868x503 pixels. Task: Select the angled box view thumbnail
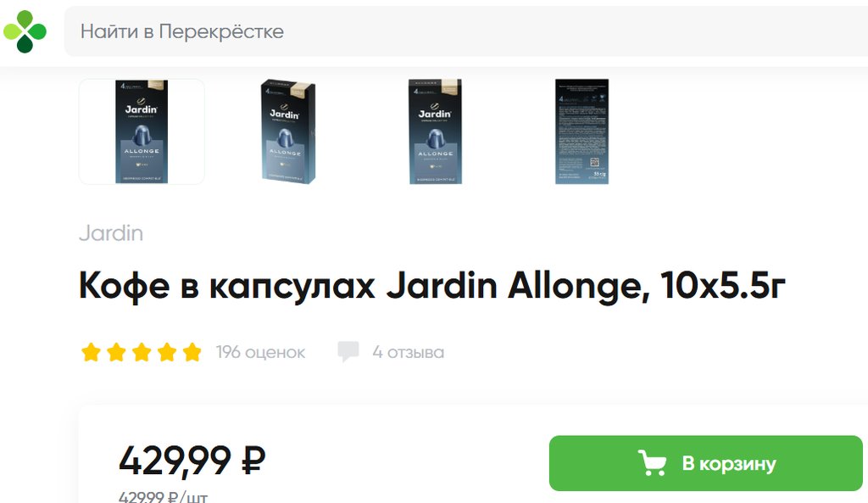click(288, 131)
